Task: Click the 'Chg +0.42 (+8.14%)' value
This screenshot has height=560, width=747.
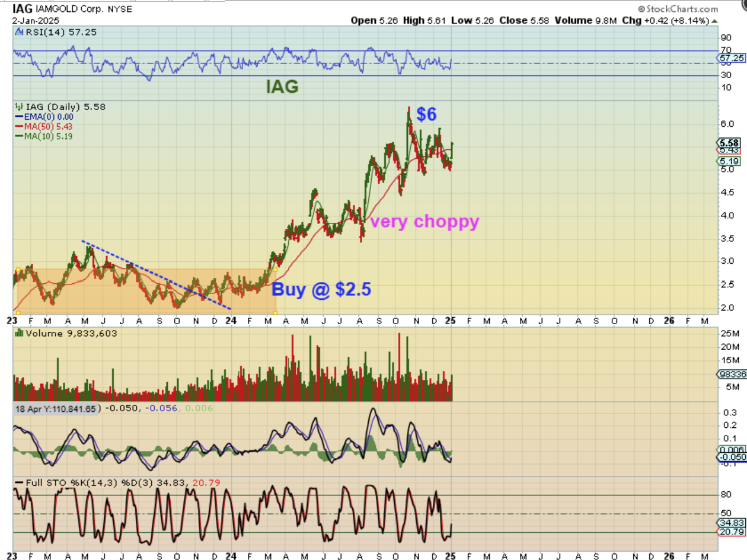Action: tap(666, 20)
